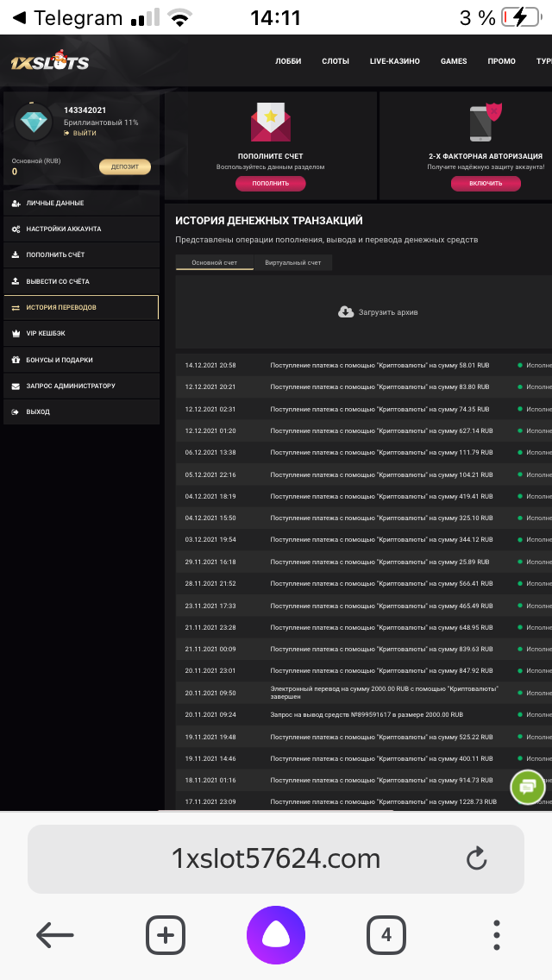Open the browser three-dot menu
Screen dimensions: 552x980
pyautogui.click(x=497, y=934)
